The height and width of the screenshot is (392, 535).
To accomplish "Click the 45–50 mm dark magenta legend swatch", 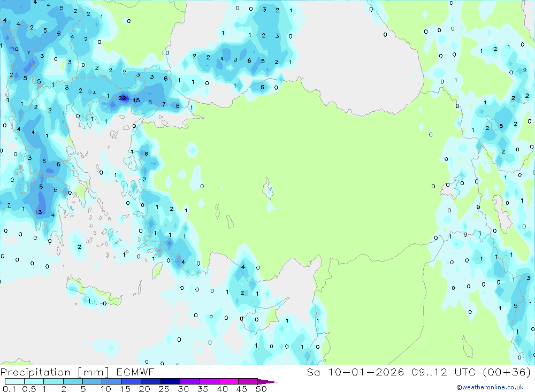I will pos(248,381).
